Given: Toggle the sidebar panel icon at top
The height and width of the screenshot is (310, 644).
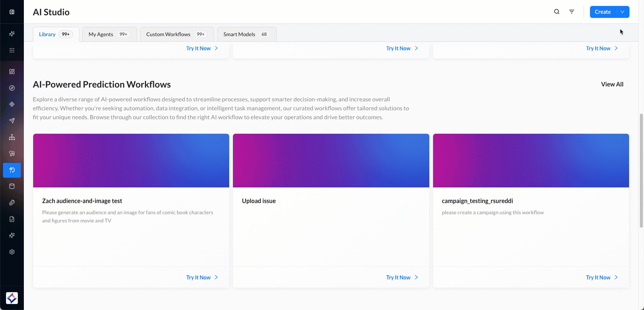Looking at the screenshot, I should (12, 12).
